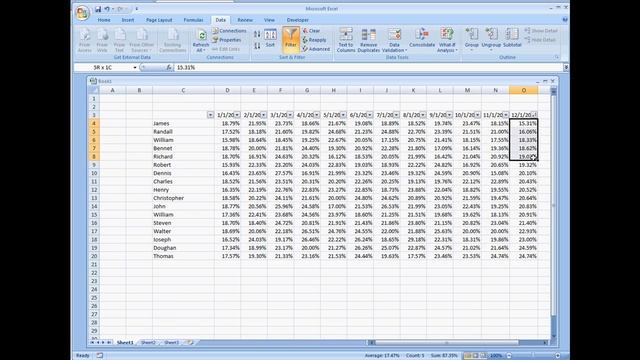Open the View ribbon tab
The image size is (640, 360).
coord(269,20)
